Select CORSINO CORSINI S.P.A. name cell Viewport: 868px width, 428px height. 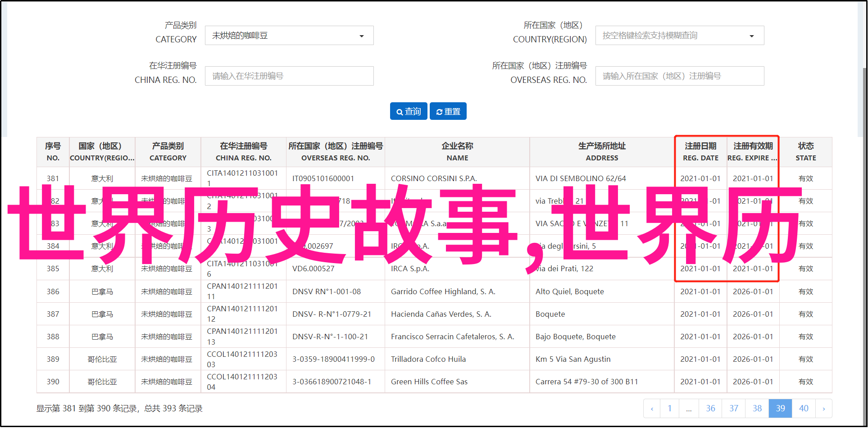[434, 179]
